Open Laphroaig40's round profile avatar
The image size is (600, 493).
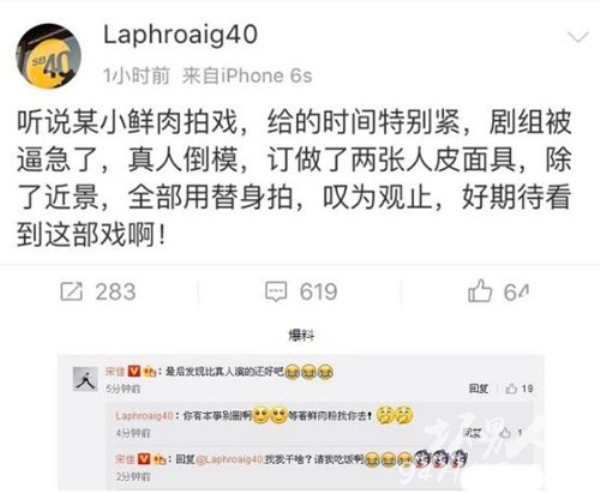click(49, 56)
